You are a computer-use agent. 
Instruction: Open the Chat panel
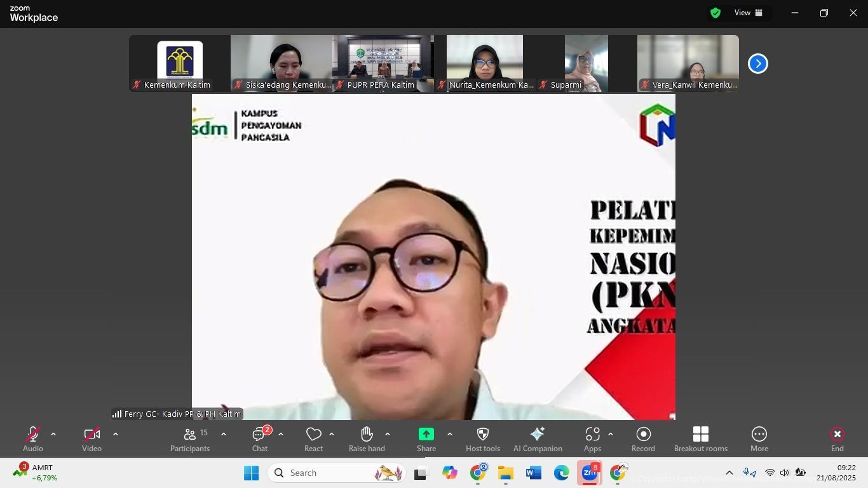tap(259, 439)
